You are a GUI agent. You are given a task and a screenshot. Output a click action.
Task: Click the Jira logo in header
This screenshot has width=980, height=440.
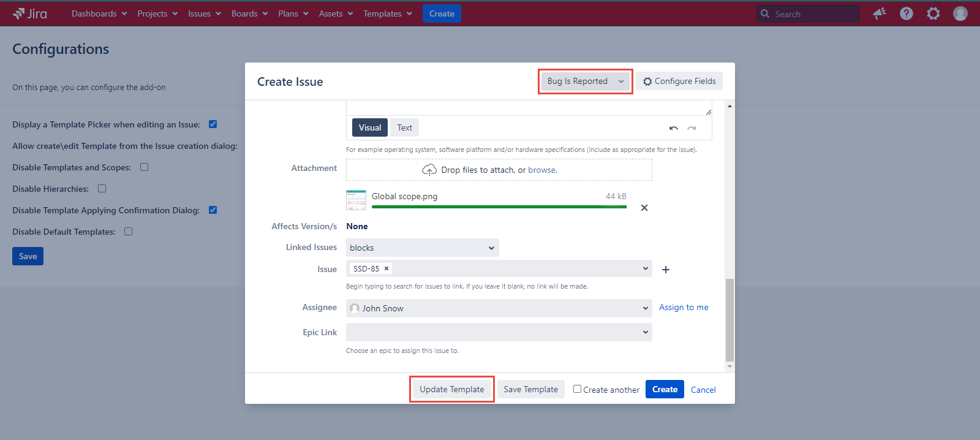tap(30, 13)
